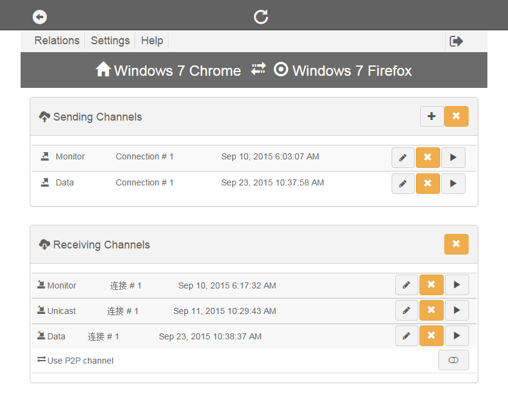Click the swap arrows icon between devices
The width and height of the screenshot is (508, 420).
258,69
